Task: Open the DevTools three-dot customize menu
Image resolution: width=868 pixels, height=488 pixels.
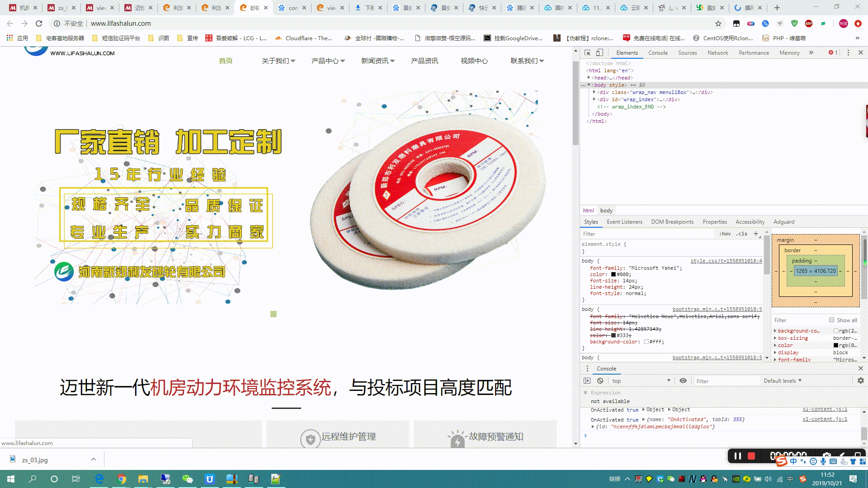Action: coord(848,53)
